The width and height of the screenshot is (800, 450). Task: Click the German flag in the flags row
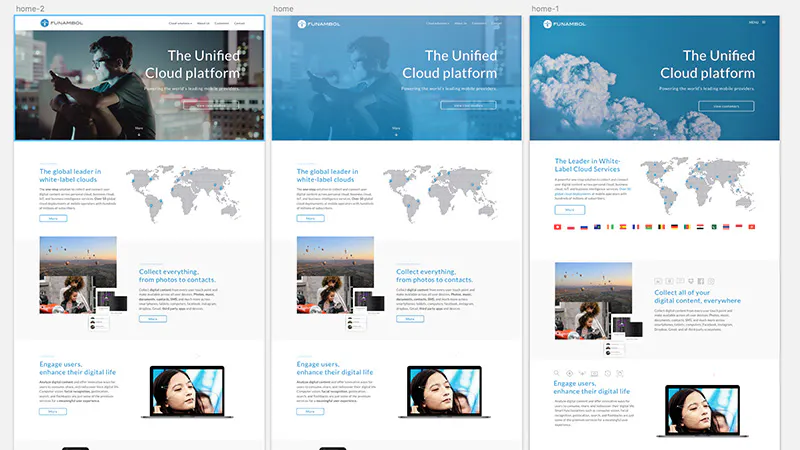[x=674, y=227]
